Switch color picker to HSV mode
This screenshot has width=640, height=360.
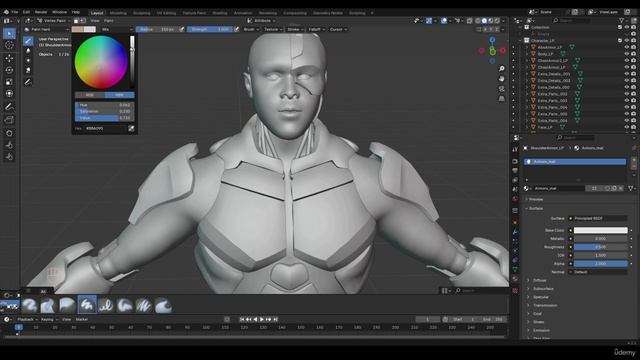click(119, 95)
